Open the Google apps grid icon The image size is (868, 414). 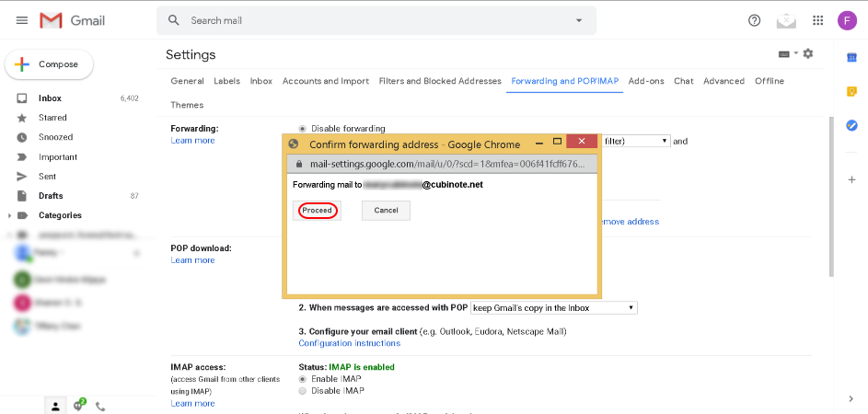817,20
